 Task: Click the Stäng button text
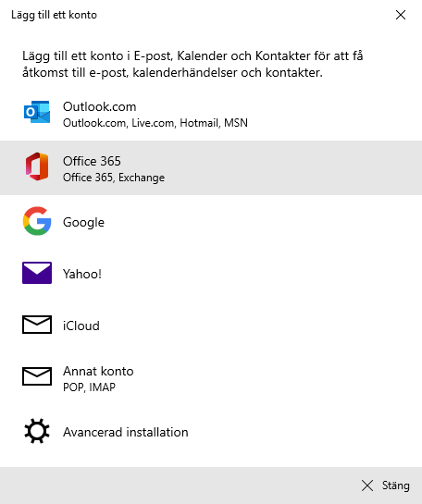[396, 486]
